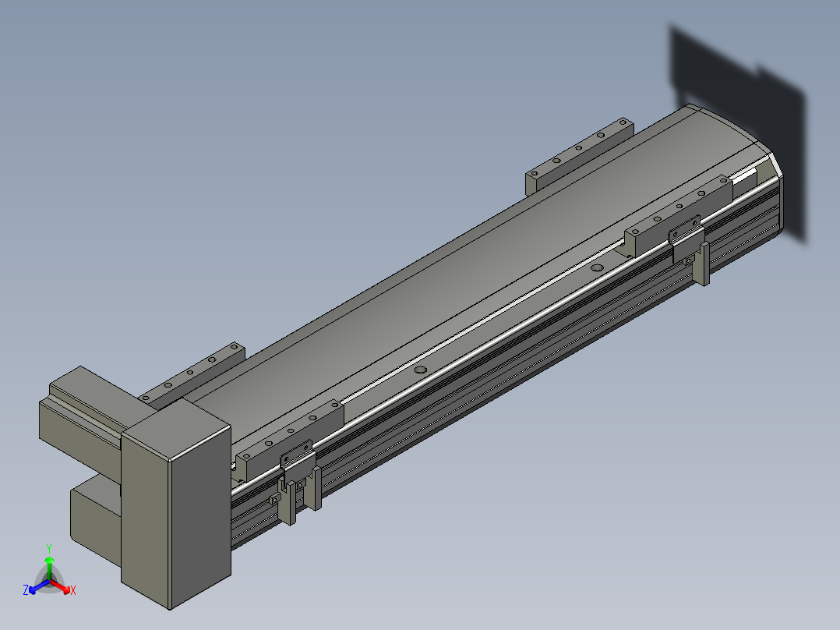Click the green Y axis arrow of the triad
This screenshot has height=630, width=840.
[49, 568]
